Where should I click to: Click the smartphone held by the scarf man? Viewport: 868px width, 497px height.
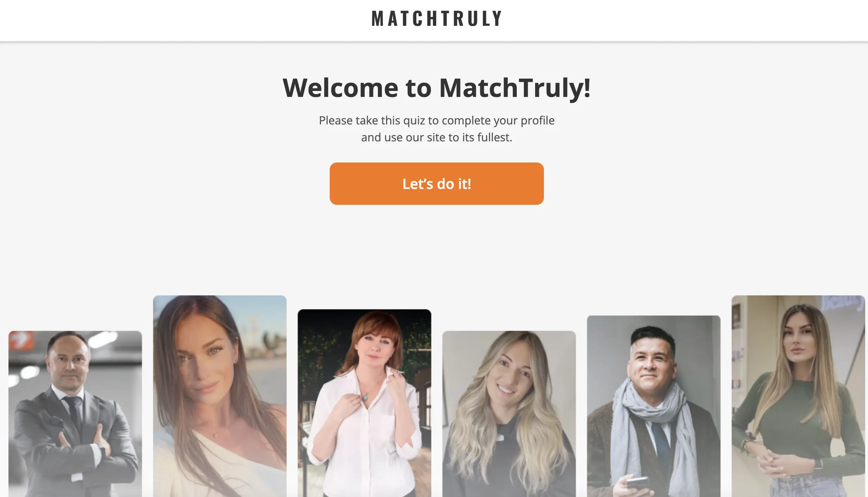(638, 482)
